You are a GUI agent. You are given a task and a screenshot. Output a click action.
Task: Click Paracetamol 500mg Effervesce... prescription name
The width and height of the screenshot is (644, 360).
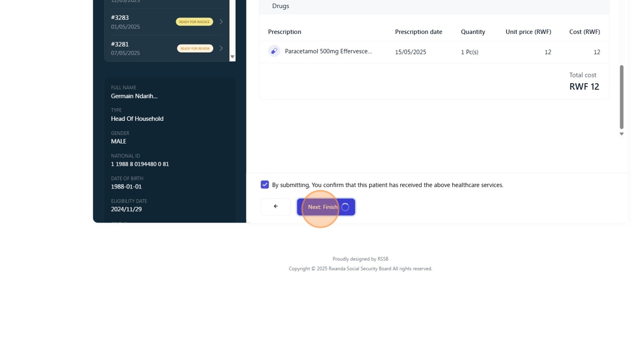click(328, 51)
